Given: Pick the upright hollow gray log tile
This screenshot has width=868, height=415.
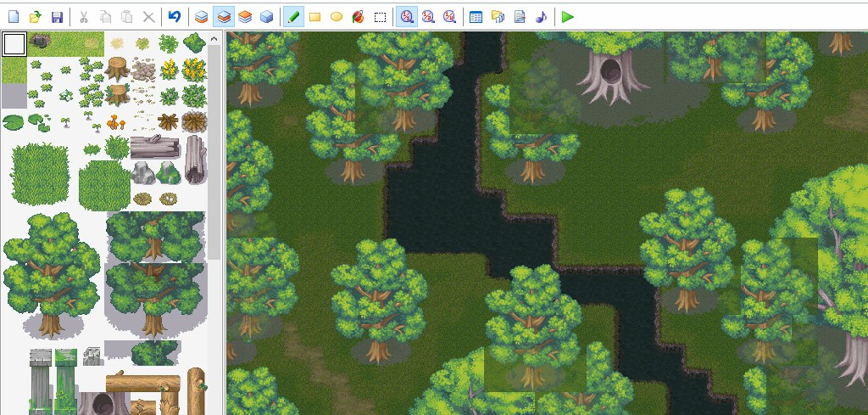Looking at the screenshot, I should point(195,160).
